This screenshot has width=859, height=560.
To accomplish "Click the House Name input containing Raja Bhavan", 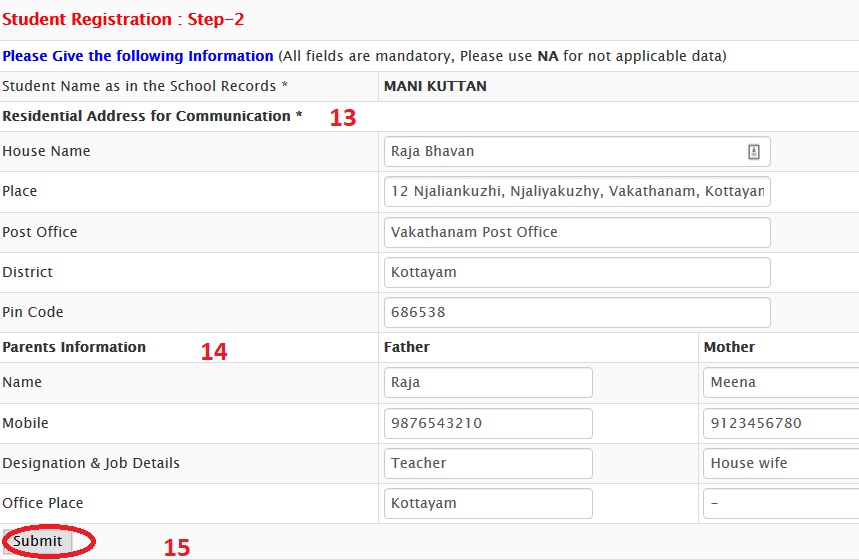I will pos(577,152).
